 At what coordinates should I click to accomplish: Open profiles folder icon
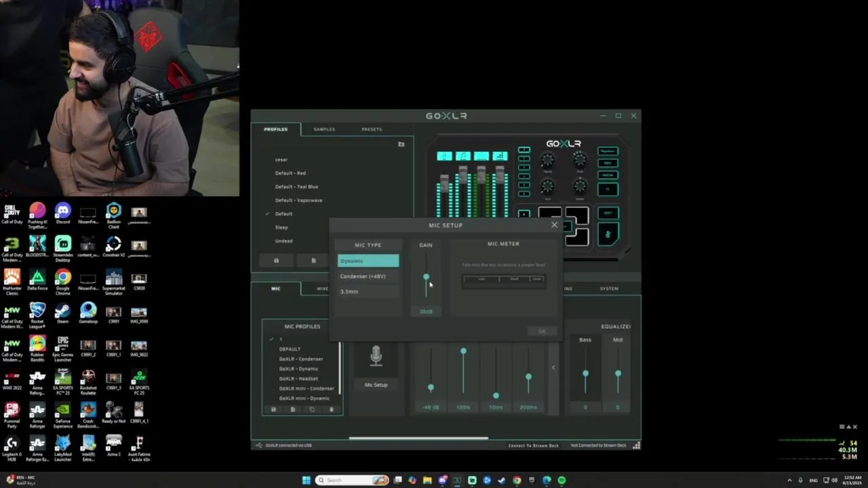[401, 144]
